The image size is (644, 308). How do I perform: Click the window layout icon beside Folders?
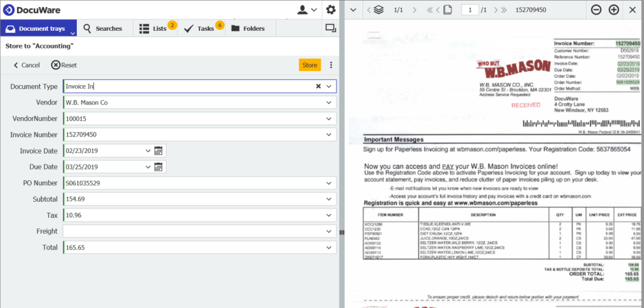point(330,28)
